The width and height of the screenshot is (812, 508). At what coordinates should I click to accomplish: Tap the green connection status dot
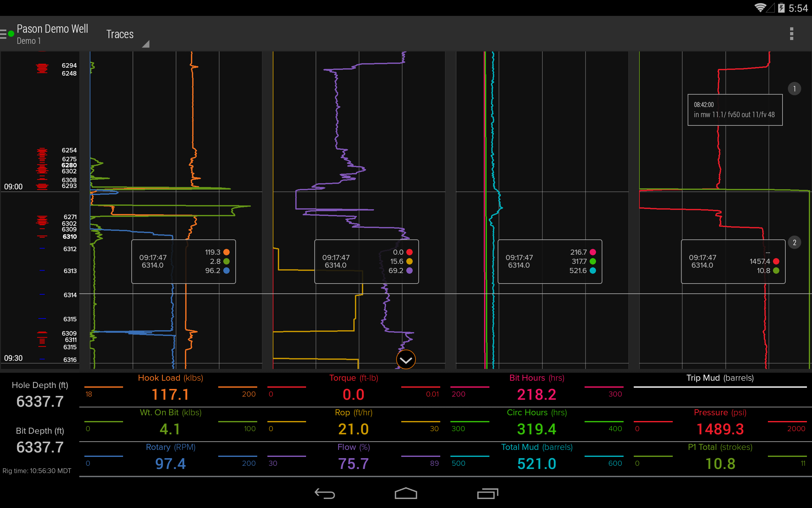[11, 34]
